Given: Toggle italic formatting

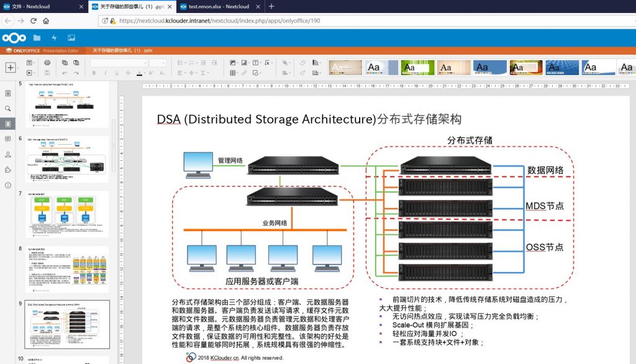Looking at the screenshot, I should click(x=105, y=73).
